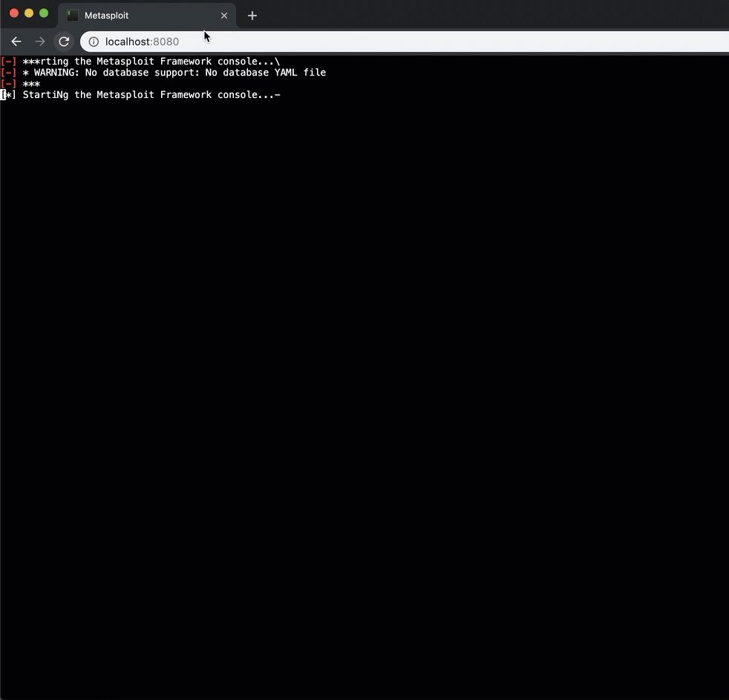Select the Metasploit tab
The width and height of the screenshot is (729, 700).
147,16
